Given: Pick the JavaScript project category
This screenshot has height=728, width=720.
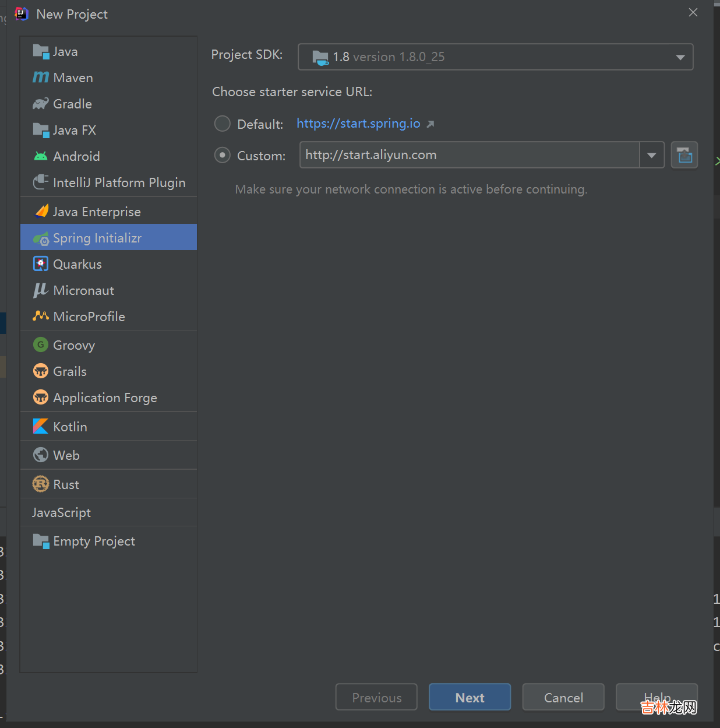Looking at the screenshot, I should [62, 513].
